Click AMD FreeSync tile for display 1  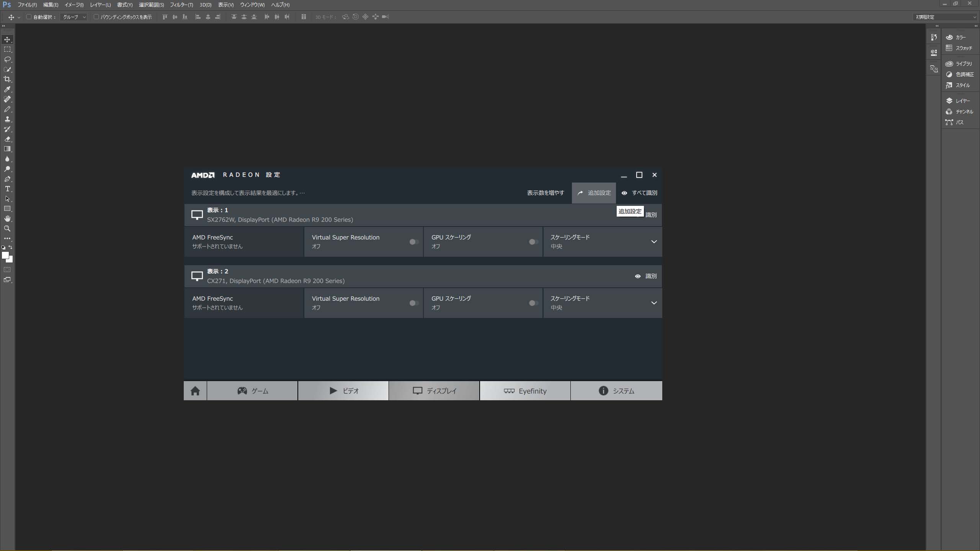tap(244, 242)
